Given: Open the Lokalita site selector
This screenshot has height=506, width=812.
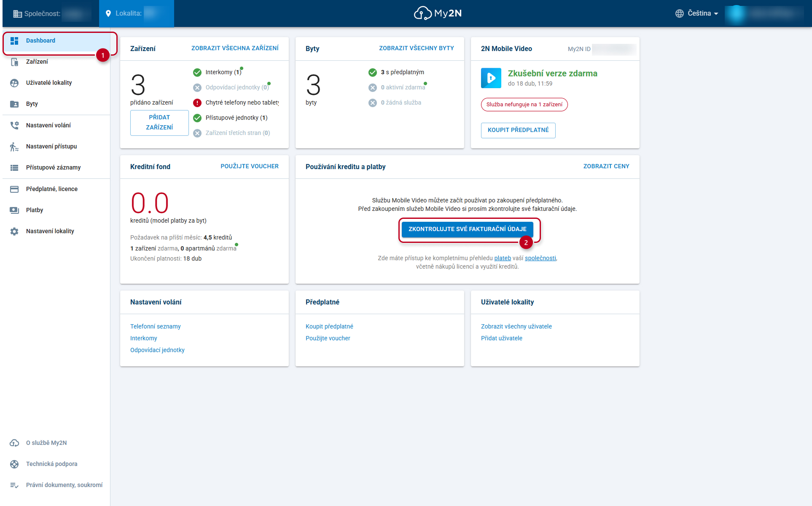Looking at the screenshot, I should click(x=137, y=13).
